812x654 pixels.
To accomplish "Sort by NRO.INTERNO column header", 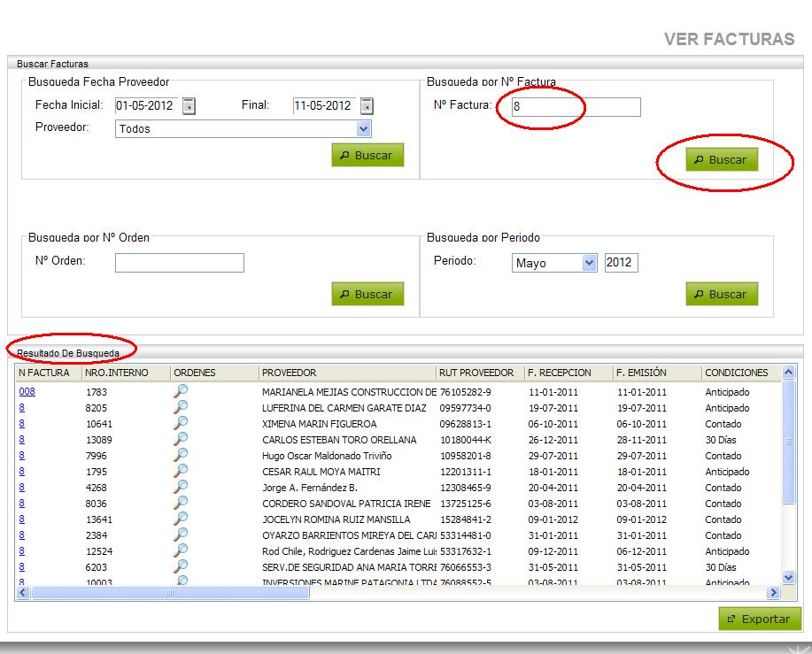I will click(x=127, y=373).
